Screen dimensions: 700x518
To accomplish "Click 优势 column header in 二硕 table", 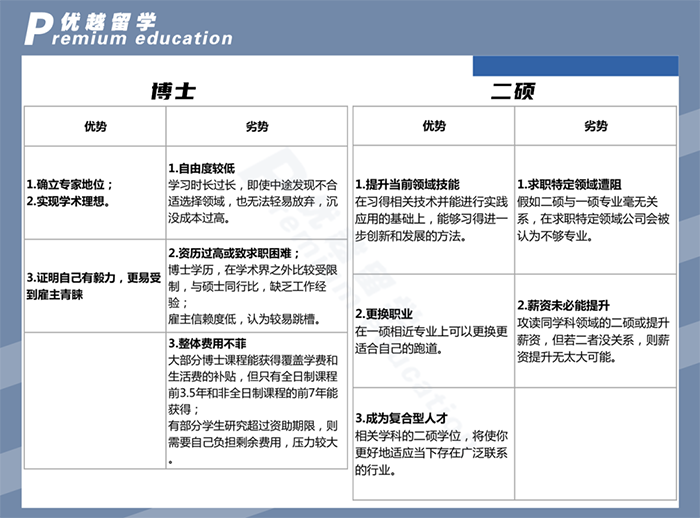I will [434, 127].
